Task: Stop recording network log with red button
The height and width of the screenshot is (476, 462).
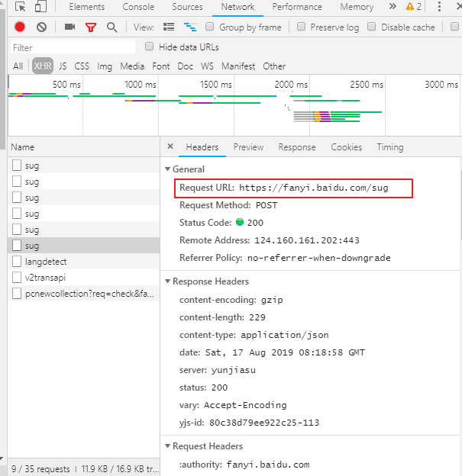Action: [x=20, y=27]
